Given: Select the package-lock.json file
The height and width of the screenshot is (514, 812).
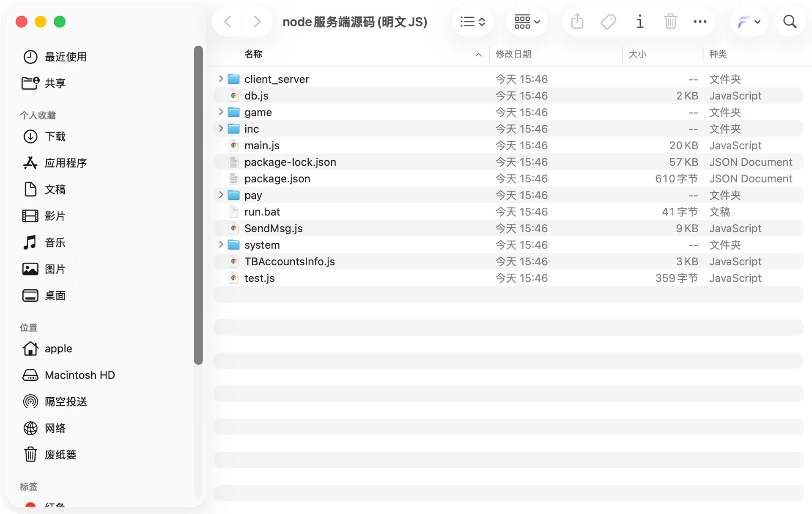Looking at the screenshot, I should coord(508,162).
